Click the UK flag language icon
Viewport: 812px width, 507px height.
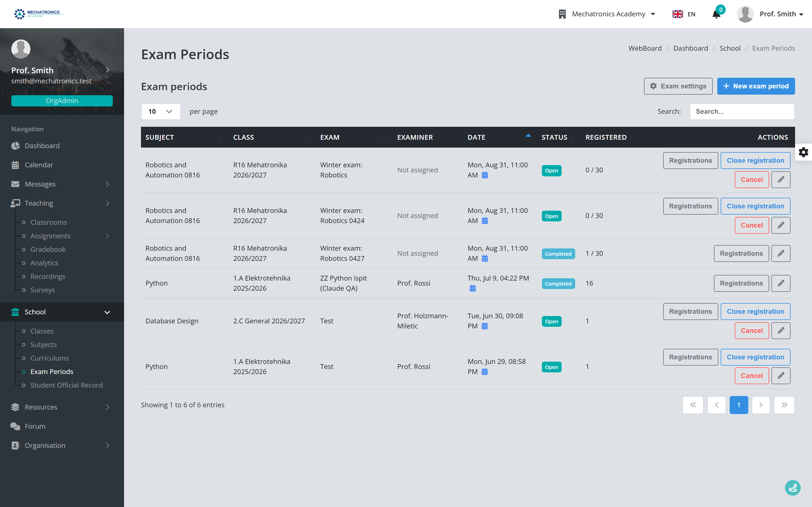coord(678,14)
